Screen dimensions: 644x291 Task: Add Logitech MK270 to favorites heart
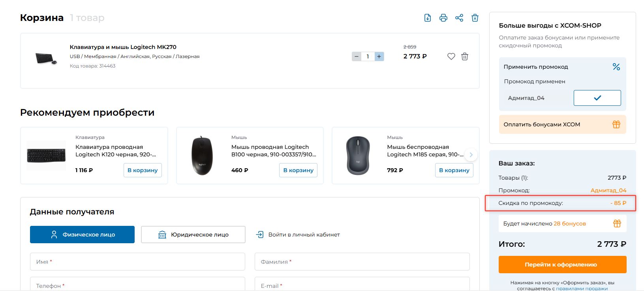[x=451, y=56]
